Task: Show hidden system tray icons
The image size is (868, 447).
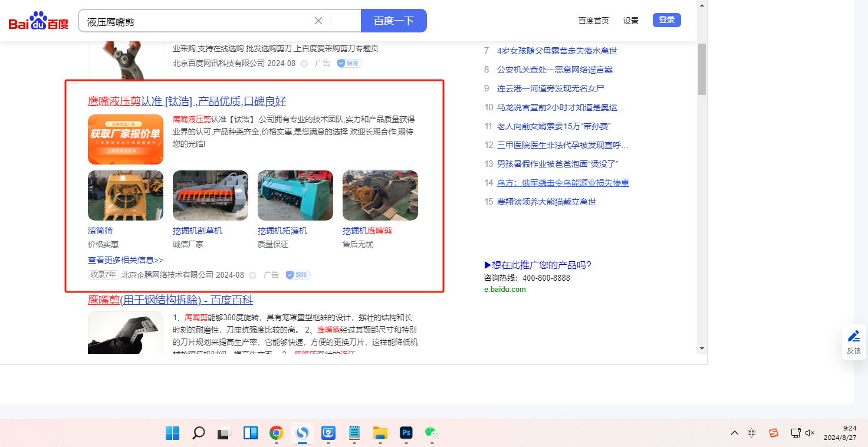Action: (x=735, y=433)
